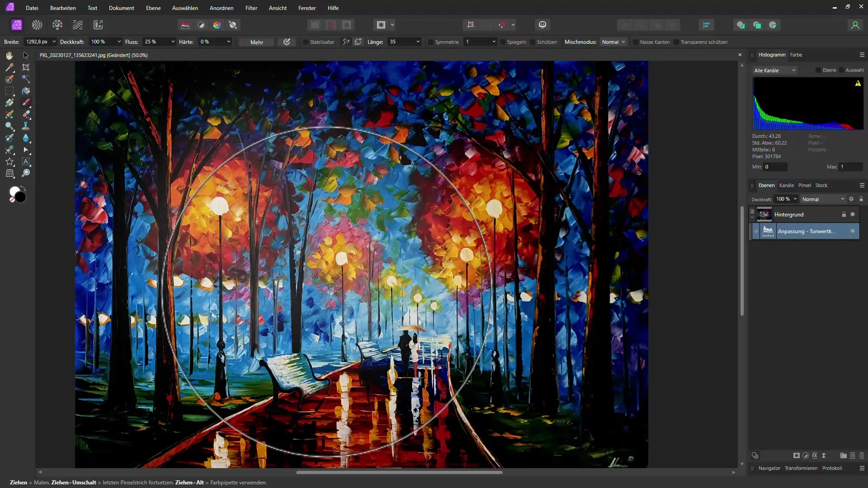The height and width of the screenshot is (488, 868).
Task: Click the Mehr button
Action: (x=257, y=42)
